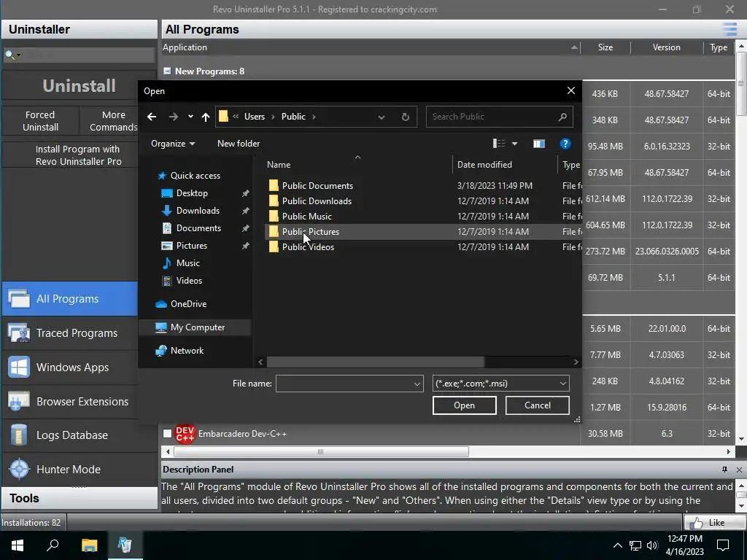Toggle the preview pane icon
747x560 pixels.
(x=539, y=144)
